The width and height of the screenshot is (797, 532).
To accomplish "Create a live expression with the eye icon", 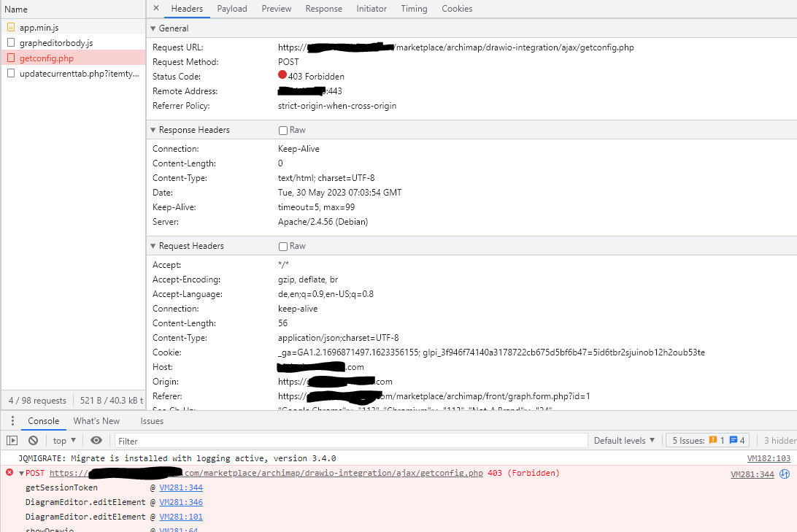I will [x=97, y=440].
